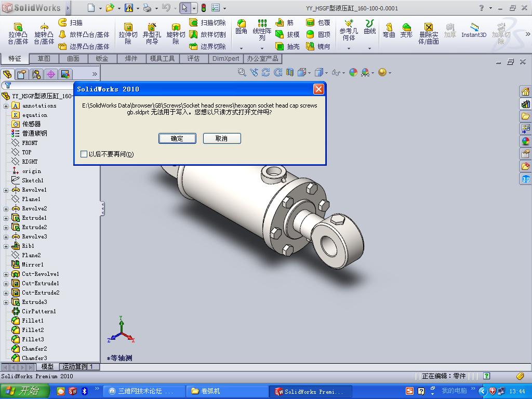
Task: Select the 旋转切除 revolved cut tool
Action: click(x=176, y=34)
